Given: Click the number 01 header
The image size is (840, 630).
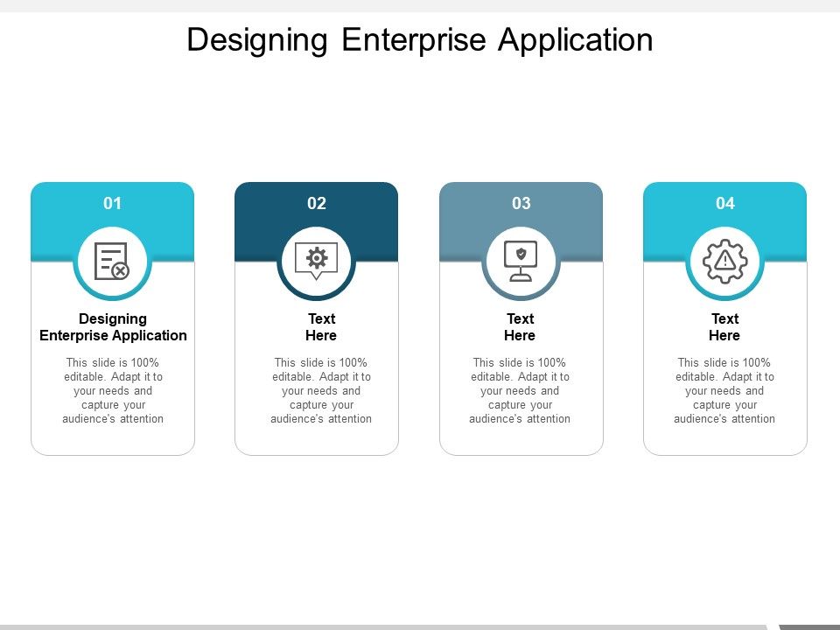Looking at the screenshot, I should (113, 203).
